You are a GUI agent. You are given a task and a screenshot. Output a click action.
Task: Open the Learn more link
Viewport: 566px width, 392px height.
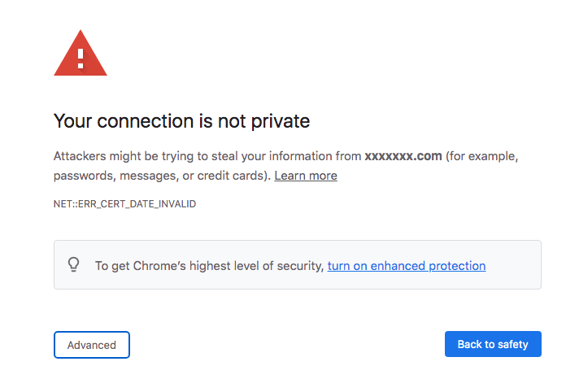(306, 176)
